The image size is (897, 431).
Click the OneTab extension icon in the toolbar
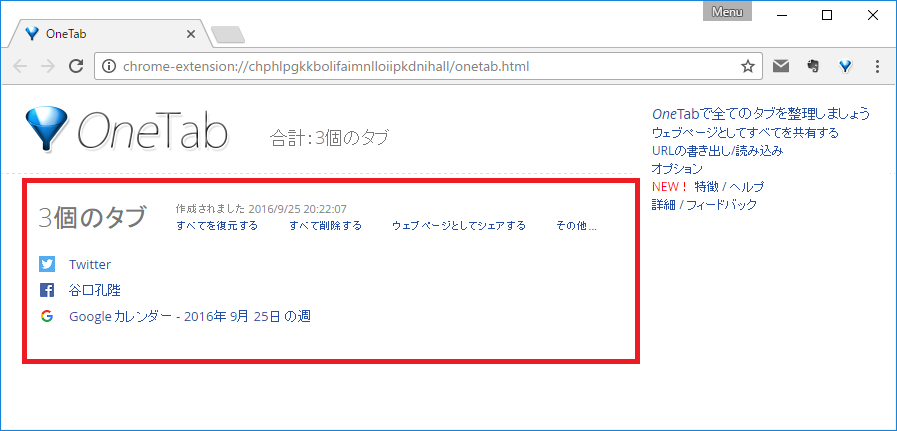pyautogui.click(x=845, y=67)
